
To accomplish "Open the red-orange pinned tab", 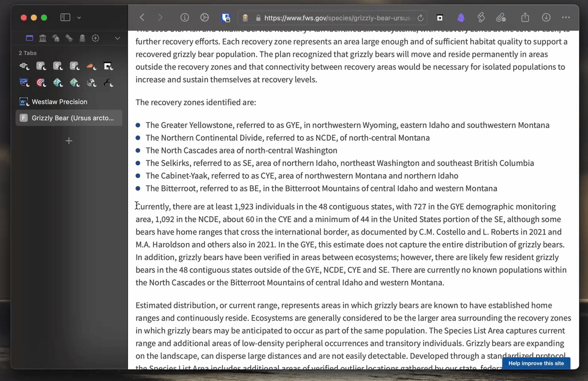I will [91, 66].
